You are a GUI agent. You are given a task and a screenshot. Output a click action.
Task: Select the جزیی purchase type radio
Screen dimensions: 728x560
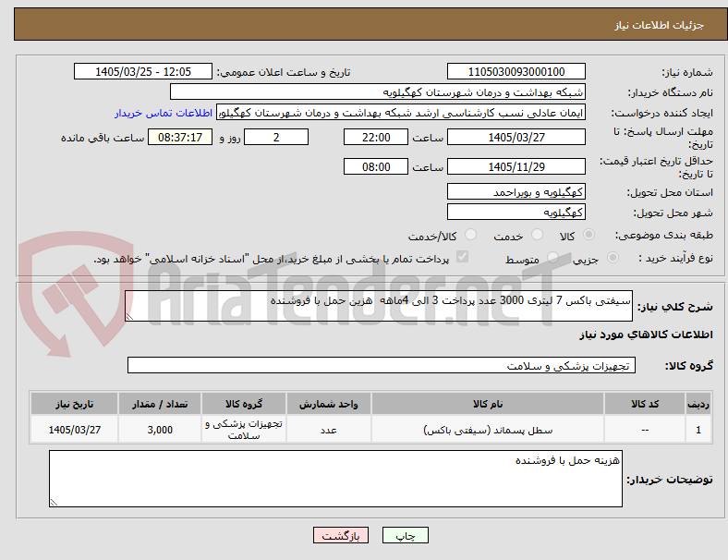pyautogui.click(x=613, y=258)
